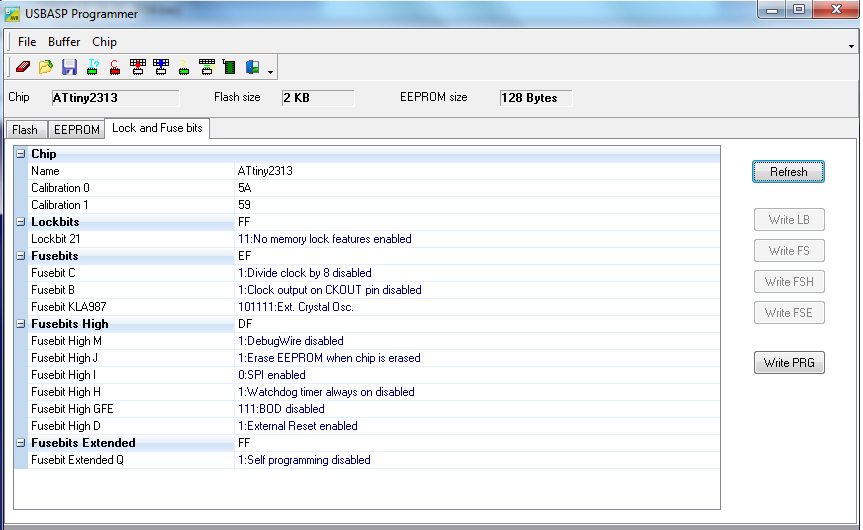The height and width of the screenshot is (530, 863).
Task: Open the toolbar overflow dropdown arrow
Action: coord(270,72)
